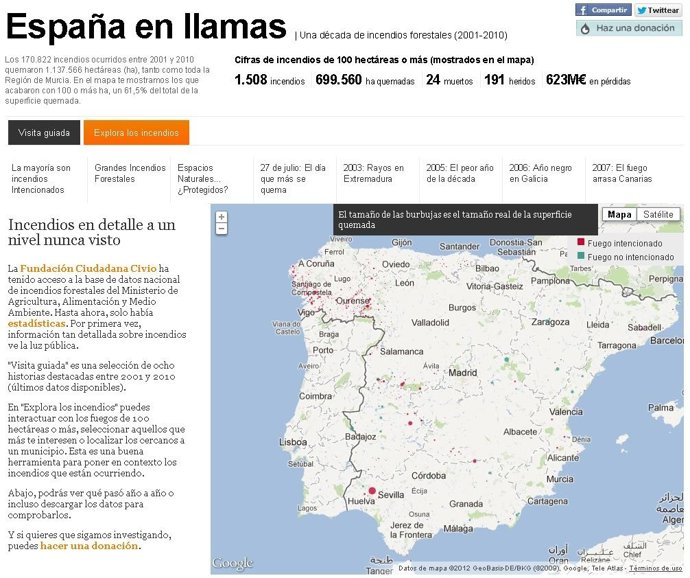Zoom out of the map with minus button
The image size is (690, 578).
[221, 228]
